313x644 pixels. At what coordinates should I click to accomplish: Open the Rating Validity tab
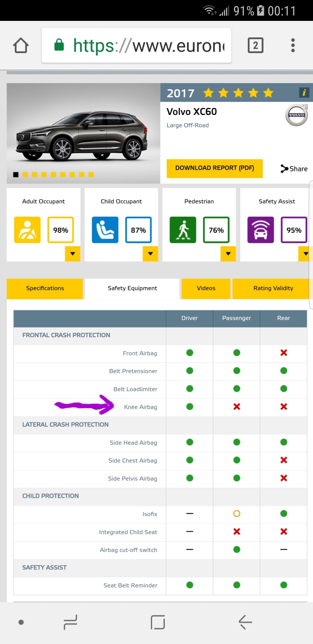[273, 288]
